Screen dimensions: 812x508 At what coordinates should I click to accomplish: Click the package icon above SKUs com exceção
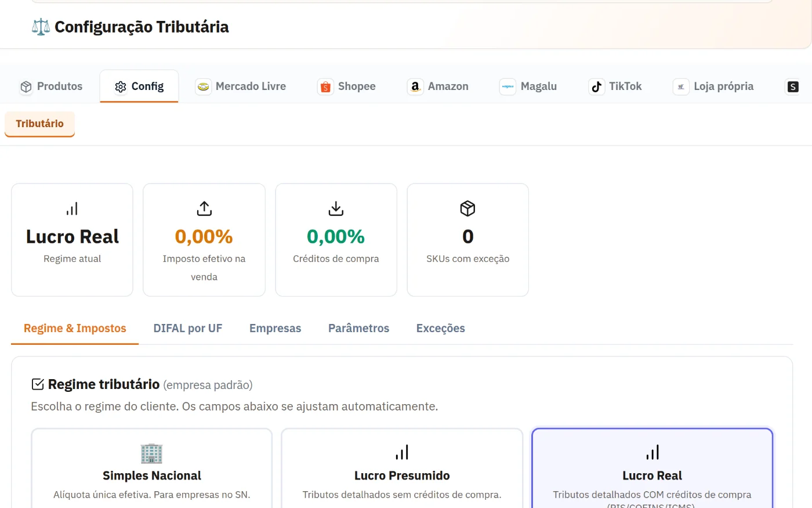point(467,208)
